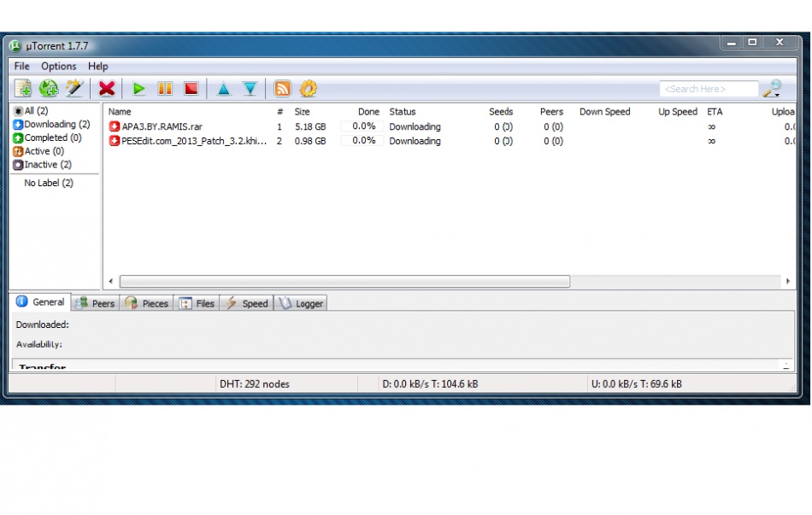Viewport: 812px width, 515px height.
Task: Sort by the Seeds column header
Action: [x=501, y=112]
